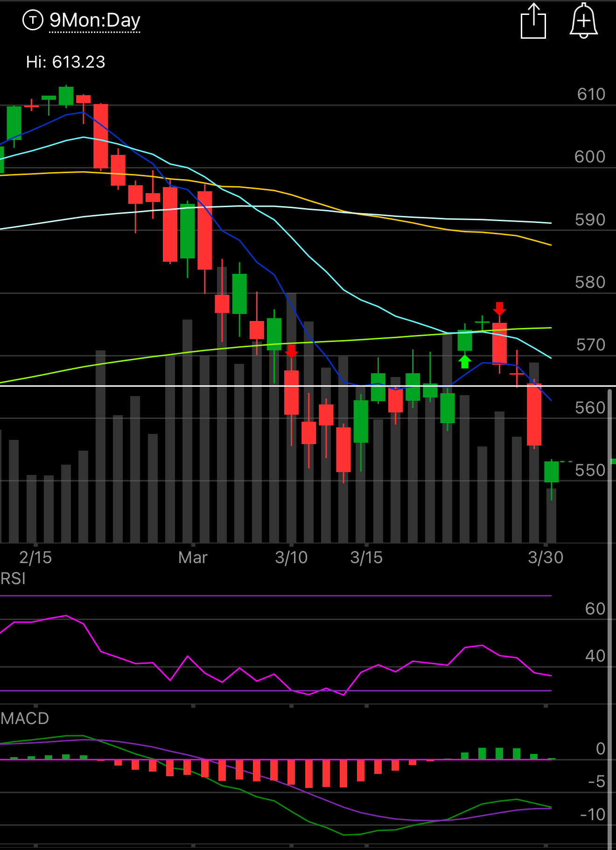616x850 pixels.
Task: Click the Hi: 613.23 label
Action: [66, 62]
